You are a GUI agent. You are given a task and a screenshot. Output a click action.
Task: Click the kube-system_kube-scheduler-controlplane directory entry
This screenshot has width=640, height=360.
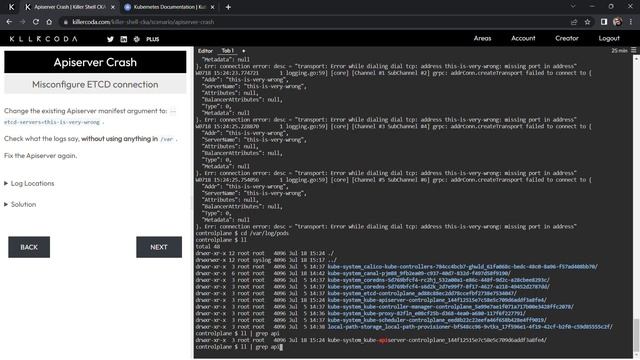tap(437, 320)
